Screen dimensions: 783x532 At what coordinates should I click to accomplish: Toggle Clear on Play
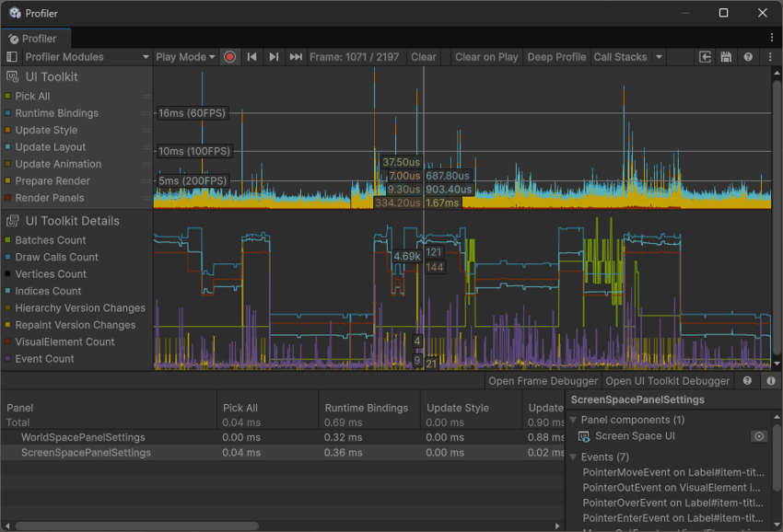(x=486, y=57)
